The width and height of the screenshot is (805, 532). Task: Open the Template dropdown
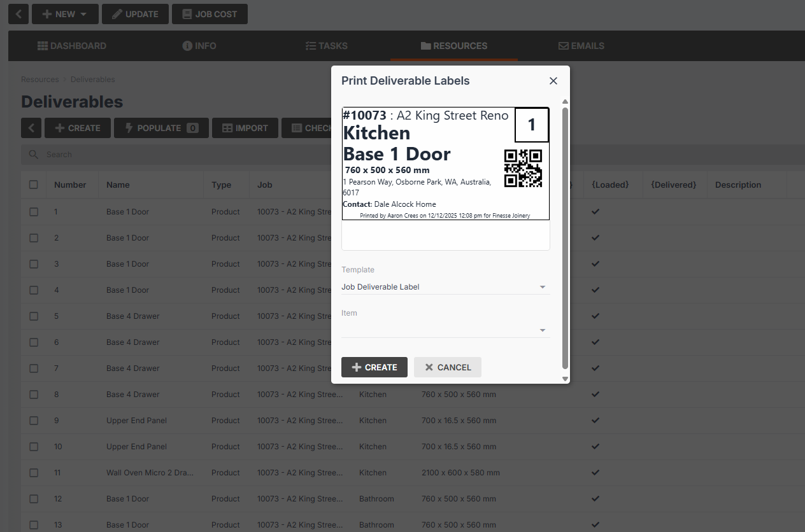pos(445,287)
